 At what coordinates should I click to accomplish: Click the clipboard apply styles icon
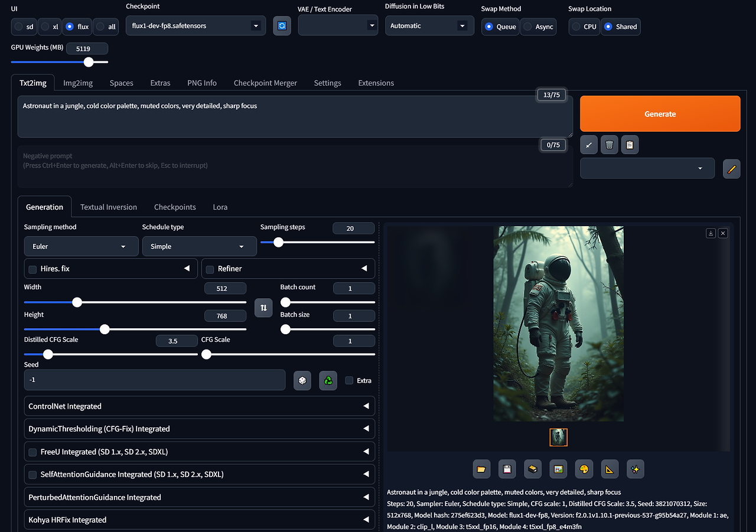click(630, 145)
